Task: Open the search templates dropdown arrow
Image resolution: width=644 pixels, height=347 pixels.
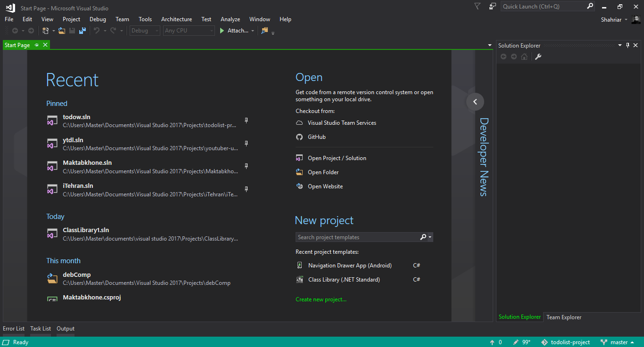Action: (430, 237)
